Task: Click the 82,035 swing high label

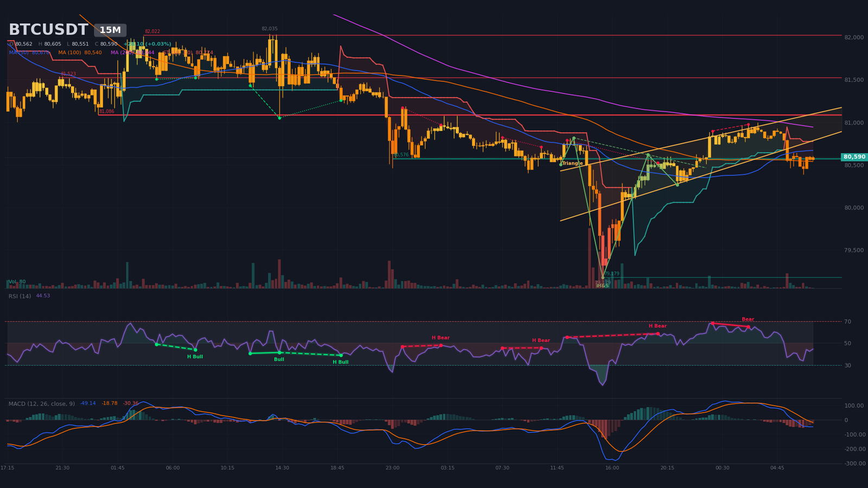Action: pos(270,29)
